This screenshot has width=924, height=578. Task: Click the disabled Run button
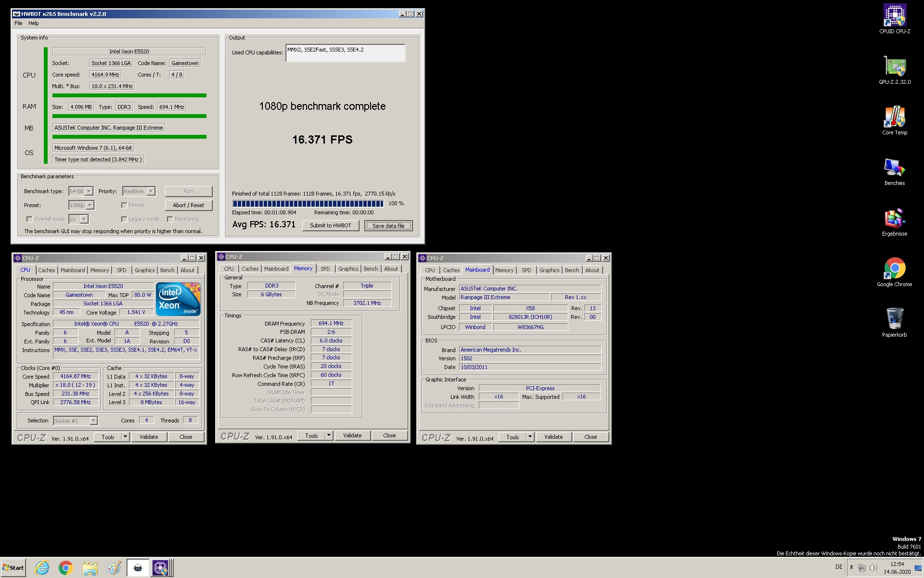pyautogui.click(x=189, y=191)
